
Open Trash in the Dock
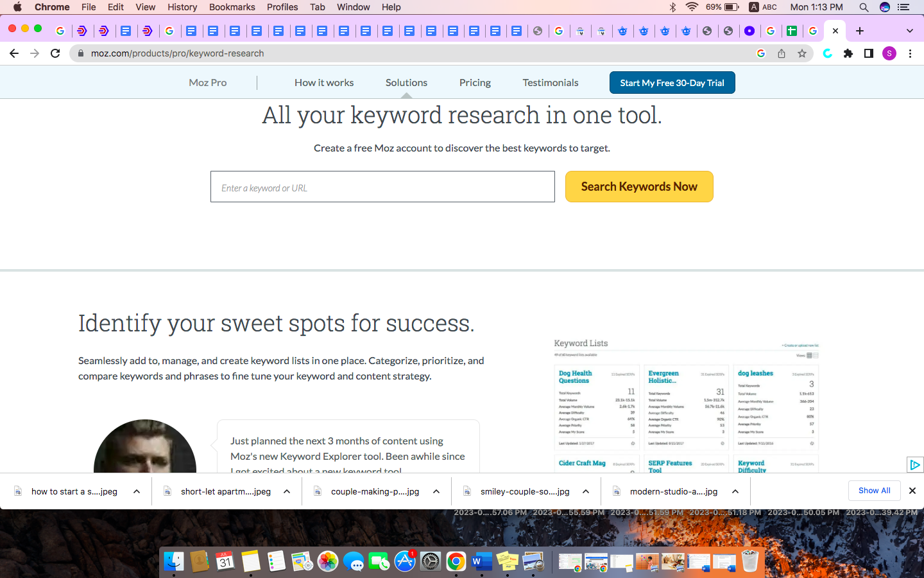750,561
